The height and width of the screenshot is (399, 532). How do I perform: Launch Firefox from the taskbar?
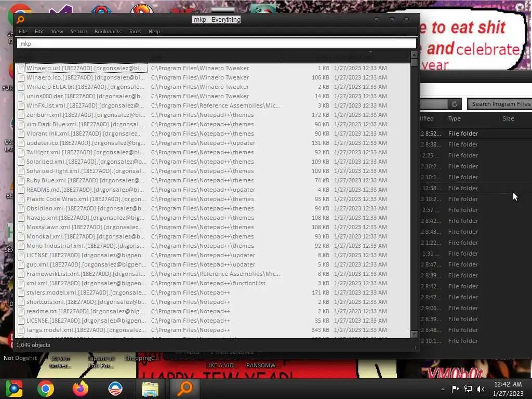(x=81, y=389)
